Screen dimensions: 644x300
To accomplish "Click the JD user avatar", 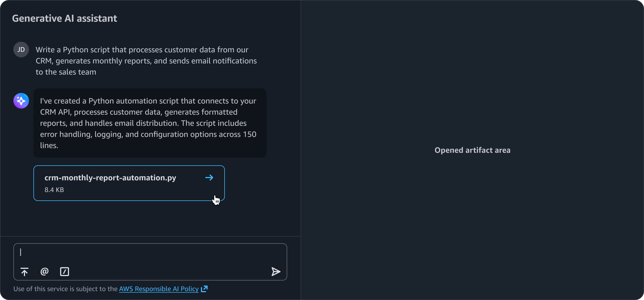I will tap(21, 50).
